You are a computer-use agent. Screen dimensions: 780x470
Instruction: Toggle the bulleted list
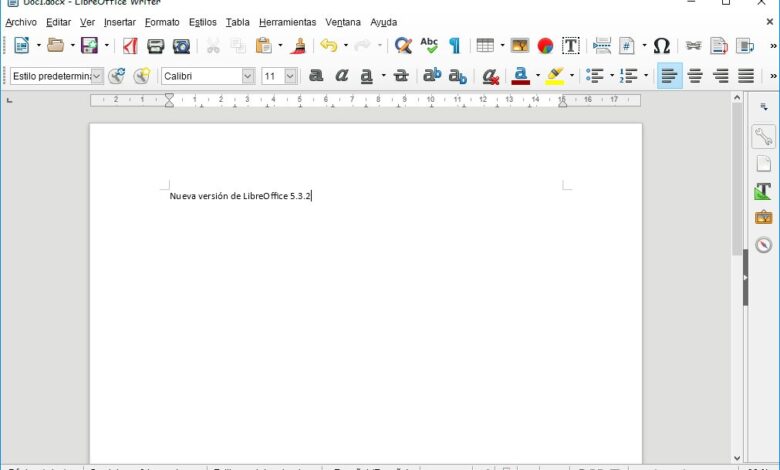[x=594, y=76]
